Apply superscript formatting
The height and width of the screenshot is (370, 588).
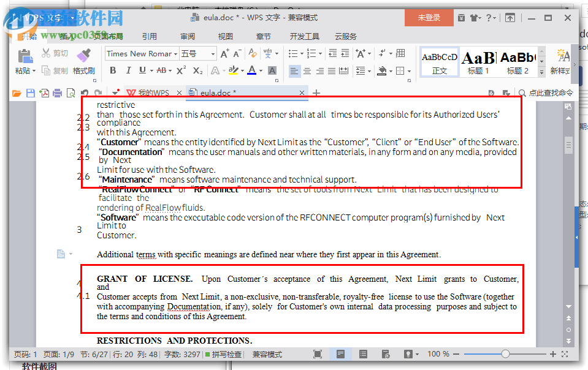click(x=181, y=69)
